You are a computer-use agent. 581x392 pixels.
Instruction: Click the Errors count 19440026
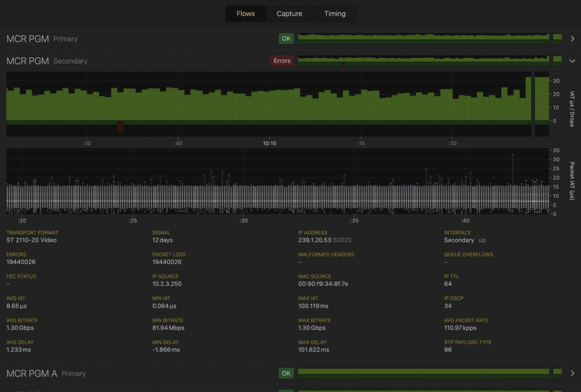pyautogui.click(x=21, y=262)
